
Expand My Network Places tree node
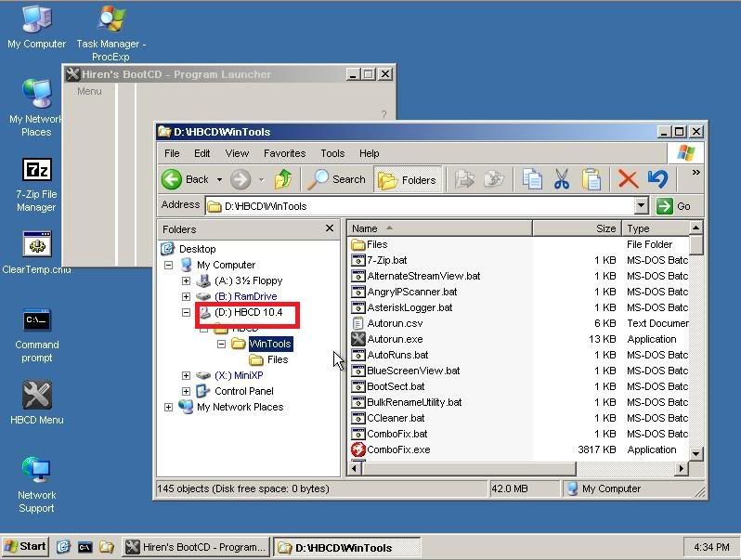[168, 407]
